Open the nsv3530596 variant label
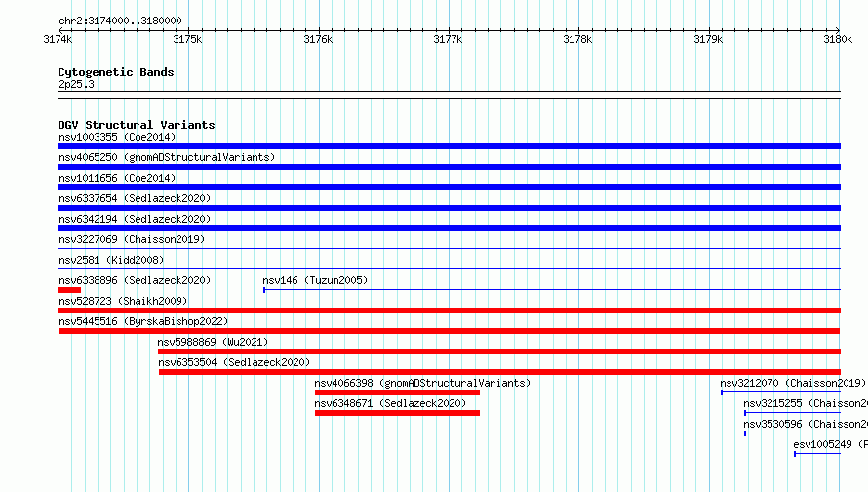Screen dimensions: 868x492 (x=806, y=424)
